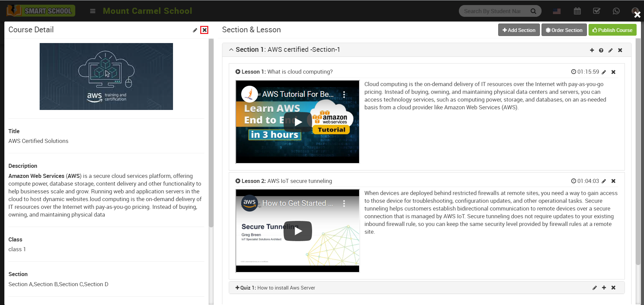
Task: Open the WhatsApp icon in the header
Action: (x=616, y=11)
